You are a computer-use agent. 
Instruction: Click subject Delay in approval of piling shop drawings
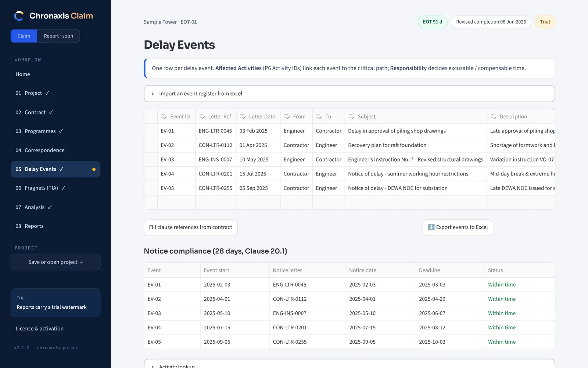[416, 131]
